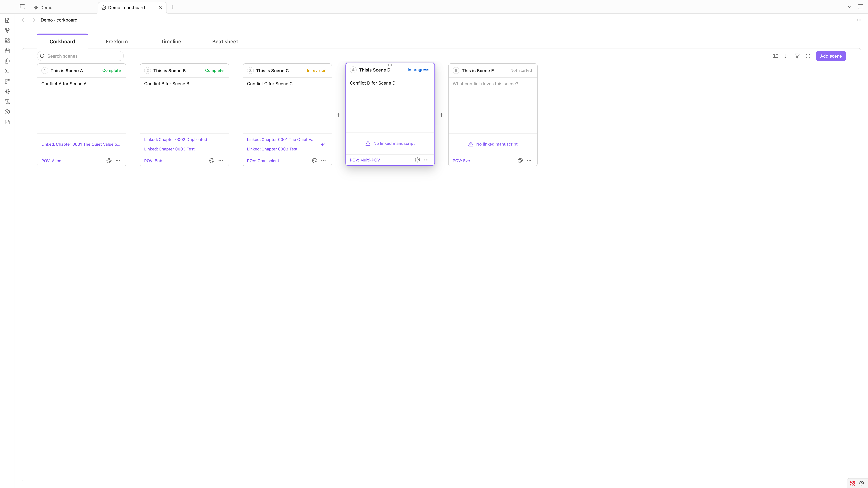Open the filter funnel icon
868x488 pixels.
(x=797, y=56)
